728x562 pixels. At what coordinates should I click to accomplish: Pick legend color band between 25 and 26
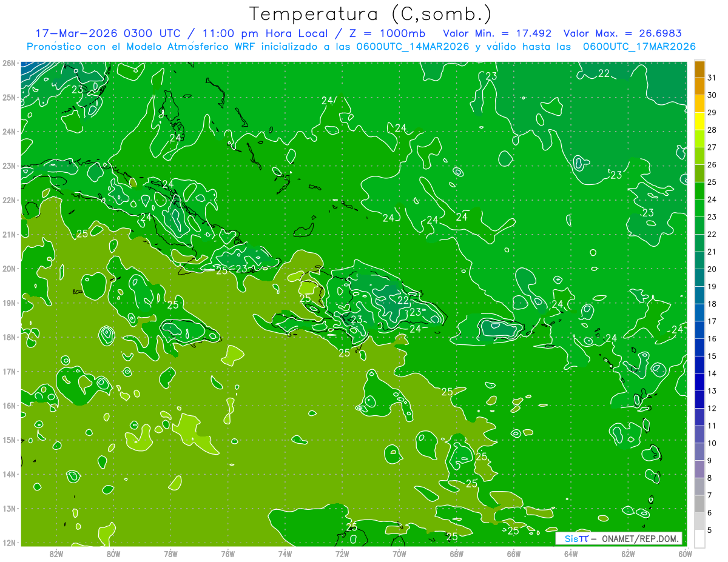pos(699,173)
